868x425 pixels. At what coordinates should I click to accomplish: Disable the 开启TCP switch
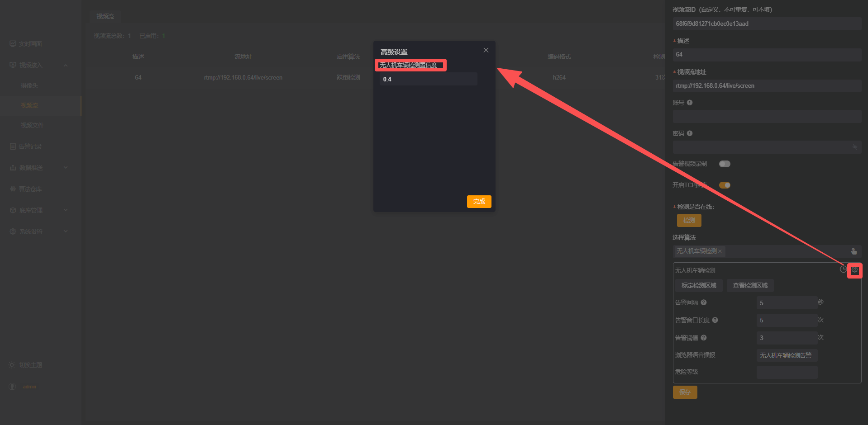(x=725, y=185)
